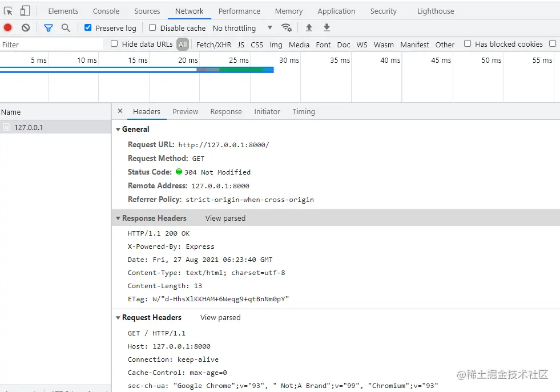Image resolution: width=560 pixels, height=392 pixels.
Task: Close the request details pane
Action: pyautogui.click(x=120, y=111)
